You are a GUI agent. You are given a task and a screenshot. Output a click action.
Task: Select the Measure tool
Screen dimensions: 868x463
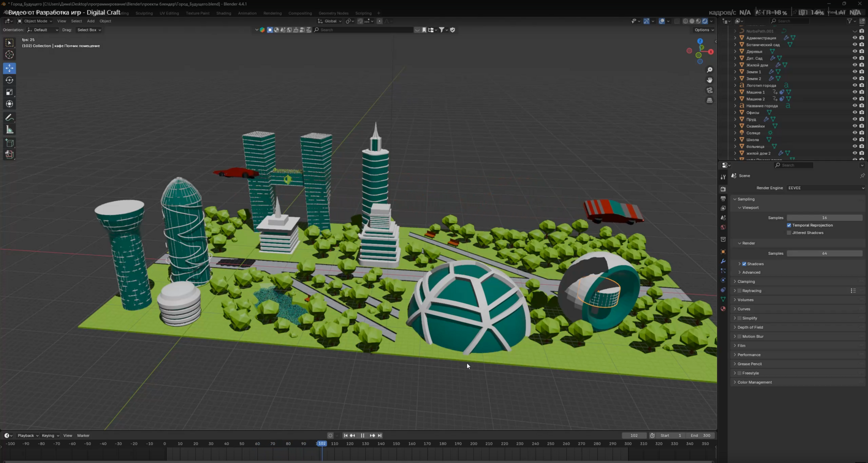click(x=9, y=130)
